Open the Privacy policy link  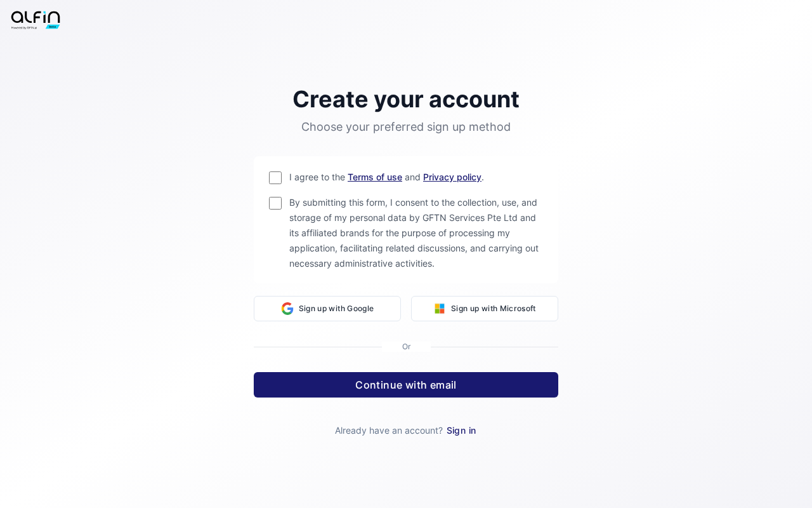[x=452, y=177]
